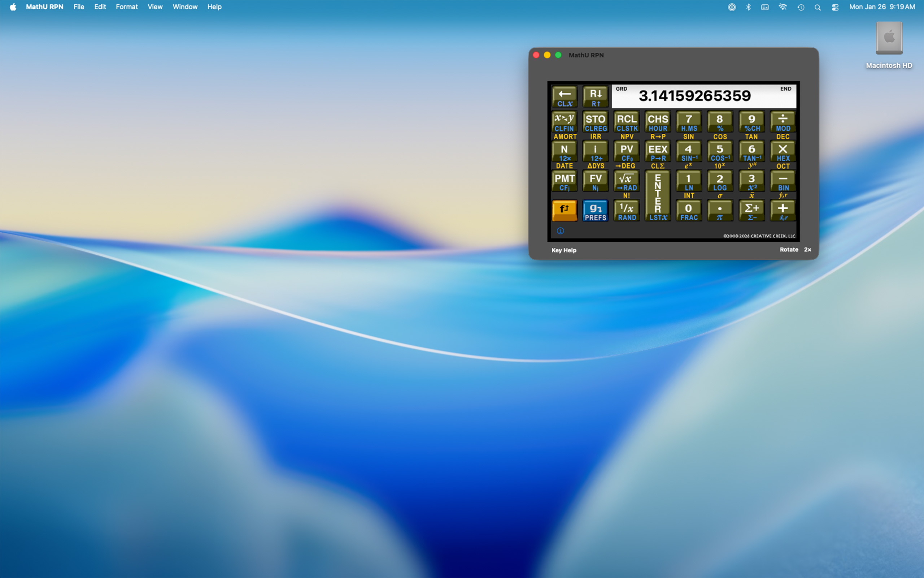Click the 1/x reciprocal key
Screen dimensions: 924x578
627,211
